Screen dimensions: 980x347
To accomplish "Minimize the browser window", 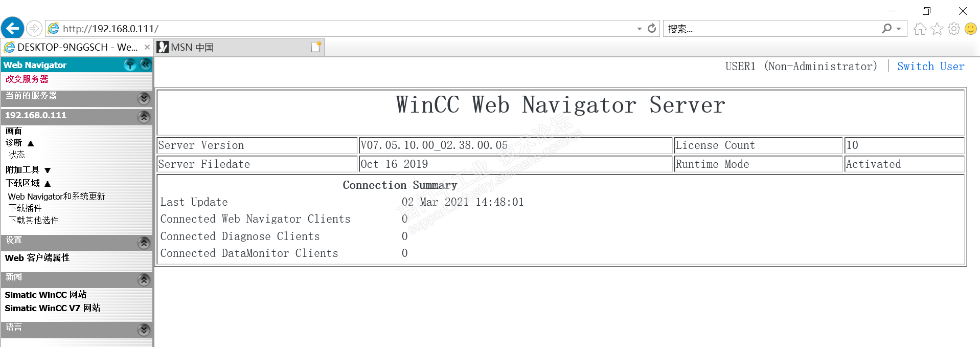I will [891, 11].
